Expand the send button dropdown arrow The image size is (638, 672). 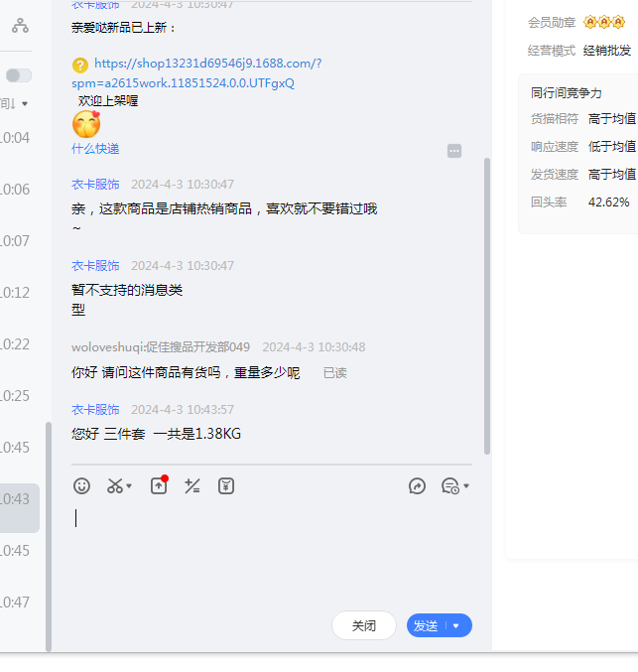click(x=456, y=626)
